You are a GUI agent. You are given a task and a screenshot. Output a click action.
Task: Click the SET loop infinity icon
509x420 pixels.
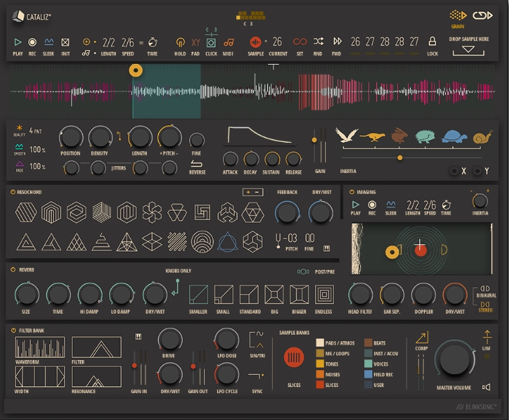[300, 42]
